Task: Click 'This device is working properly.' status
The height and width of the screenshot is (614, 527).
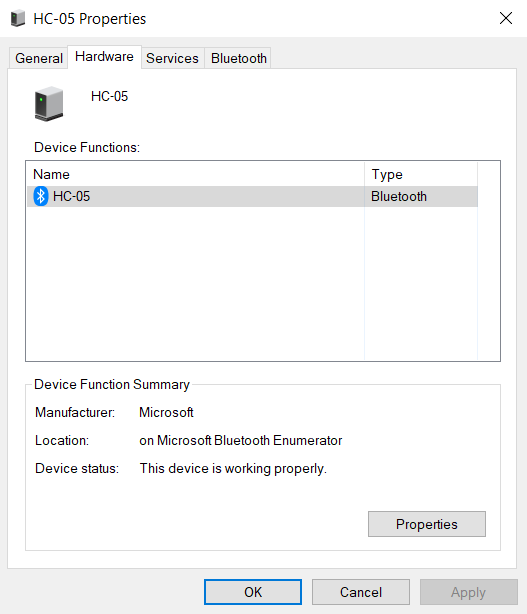Action: pos(233,469)
